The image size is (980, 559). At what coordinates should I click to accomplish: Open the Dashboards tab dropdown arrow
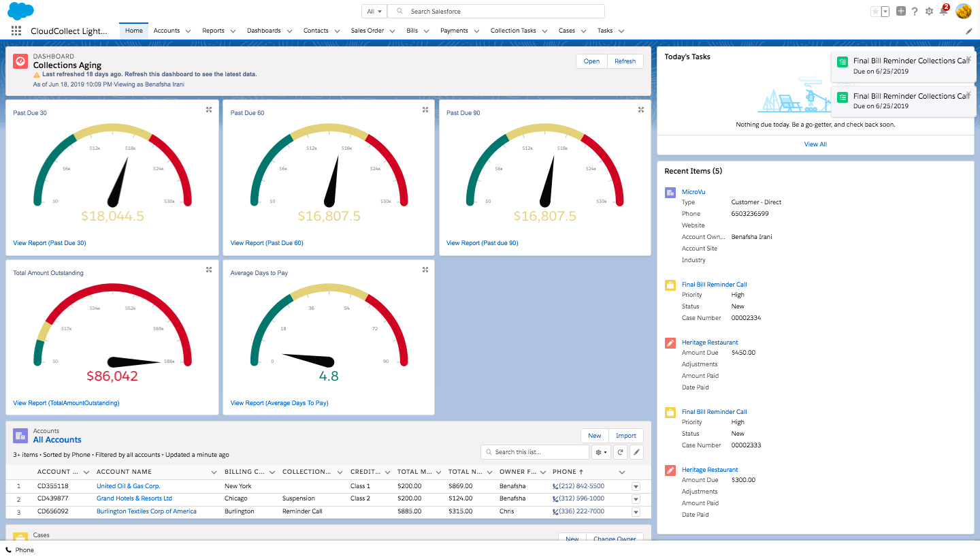pos(289,31)
